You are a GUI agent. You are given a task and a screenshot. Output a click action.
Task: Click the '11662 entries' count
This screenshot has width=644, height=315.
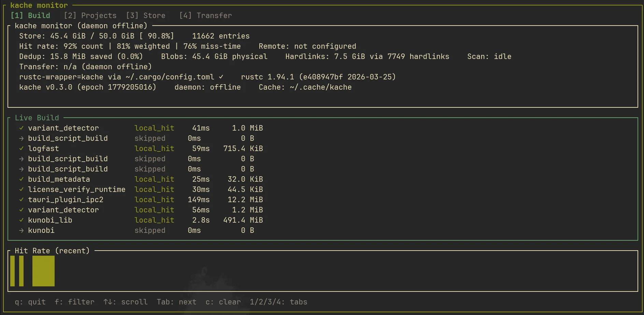(x=221, y=36)
